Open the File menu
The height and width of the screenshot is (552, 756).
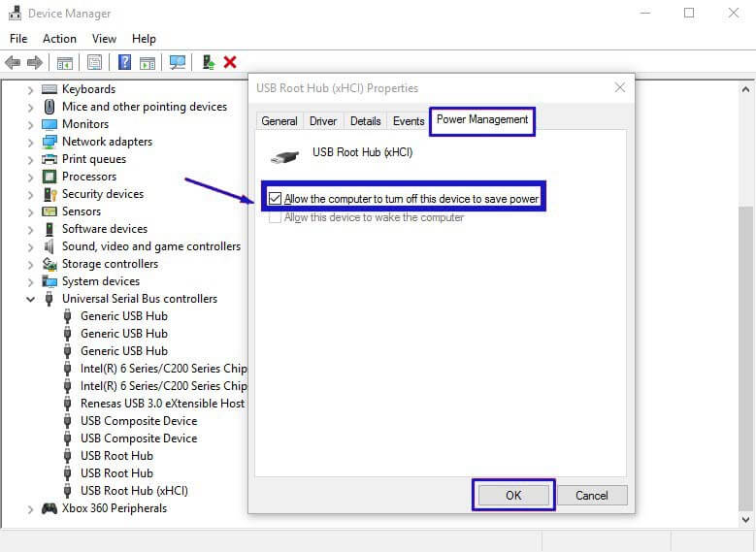click(18, 39)
